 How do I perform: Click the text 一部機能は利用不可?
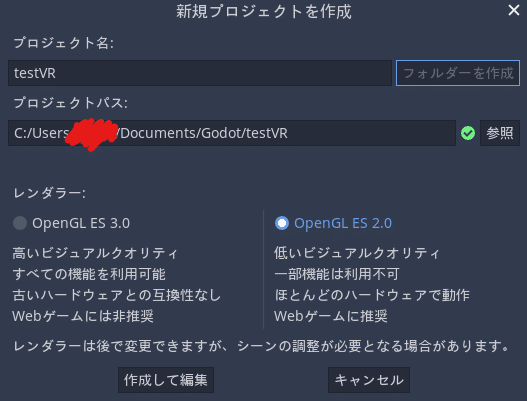click(337, 274)
